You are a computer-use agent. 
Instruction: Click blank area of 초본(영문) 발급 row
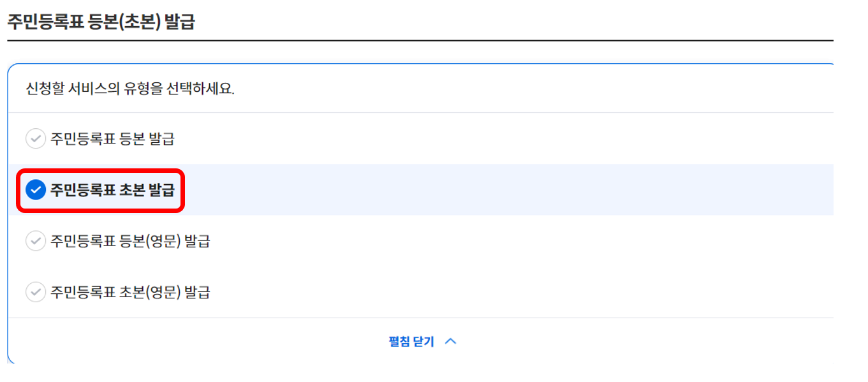tap(510, 292)
